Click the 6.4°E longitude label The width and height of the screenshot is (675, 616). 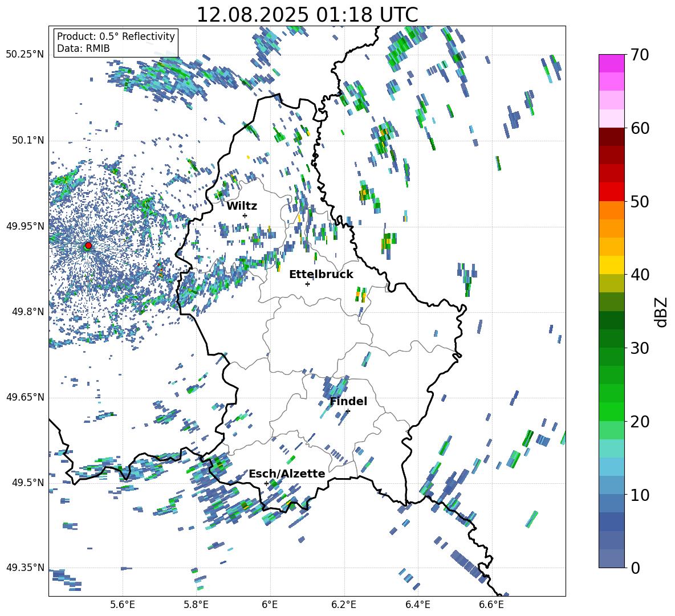(417, 605)
